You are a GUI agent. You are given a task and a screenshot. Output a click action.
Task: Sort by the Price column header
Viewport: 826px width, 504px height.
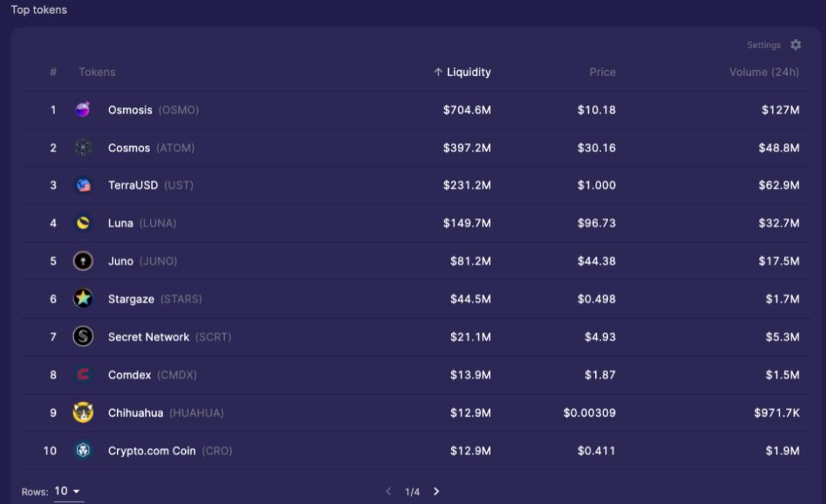pos(602,72)
